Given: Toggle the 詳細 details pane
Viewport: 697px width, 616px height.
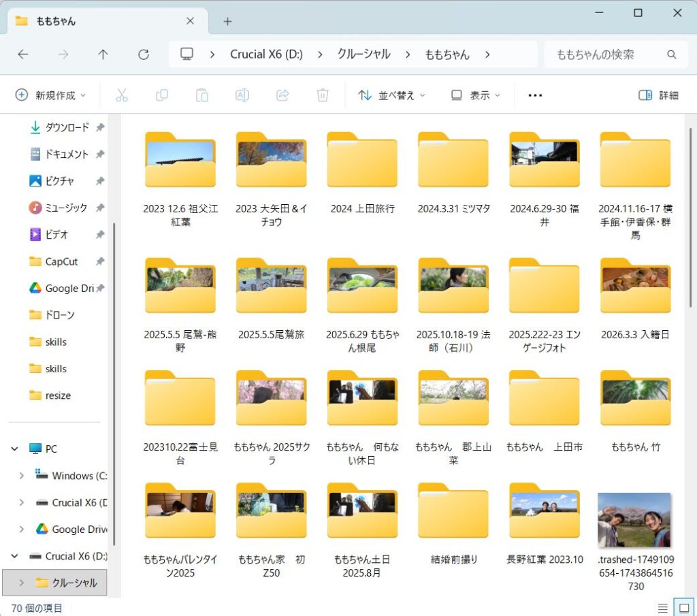Looking at the screenshot, I should pos(658,95).
